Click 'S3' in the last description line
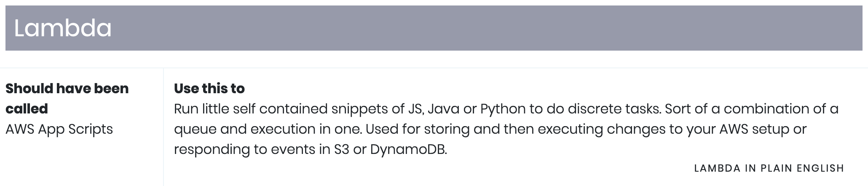The width and height of the screenshot is (868, 186). click(342, 149)
